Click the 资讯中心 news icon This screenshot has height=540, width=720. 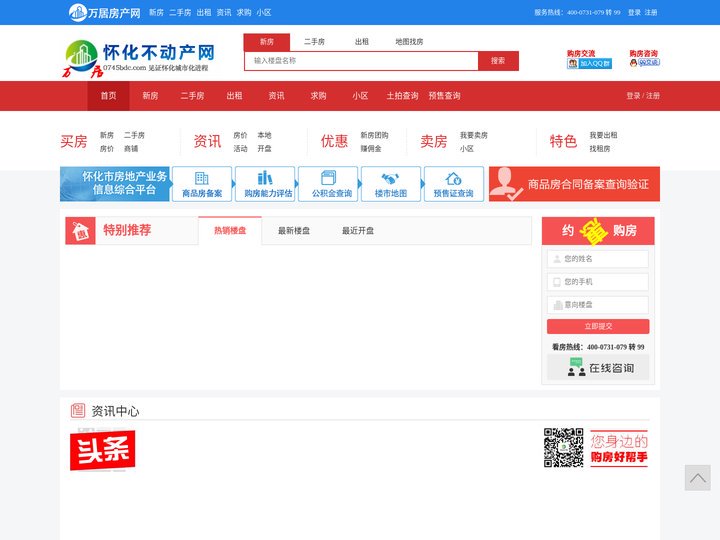tap(78, 410)
